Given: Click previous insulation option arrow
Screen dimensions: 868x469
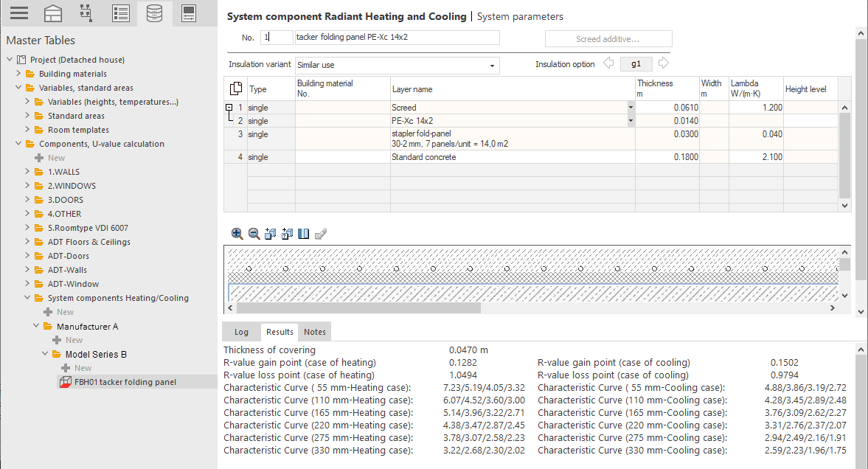Looking at the screenshot, I should click(x=608, y=63).
